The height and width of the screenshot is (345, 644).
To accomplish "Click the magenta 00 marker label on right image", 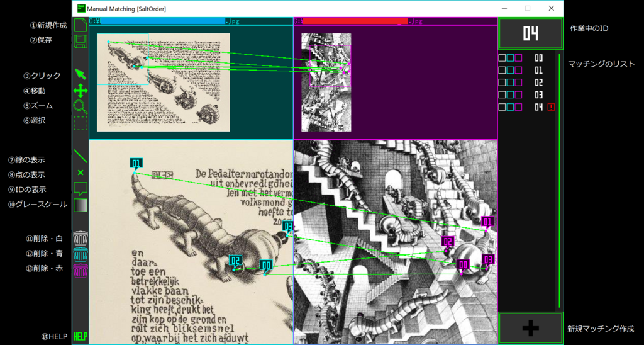I will click(x=464, y=264).
